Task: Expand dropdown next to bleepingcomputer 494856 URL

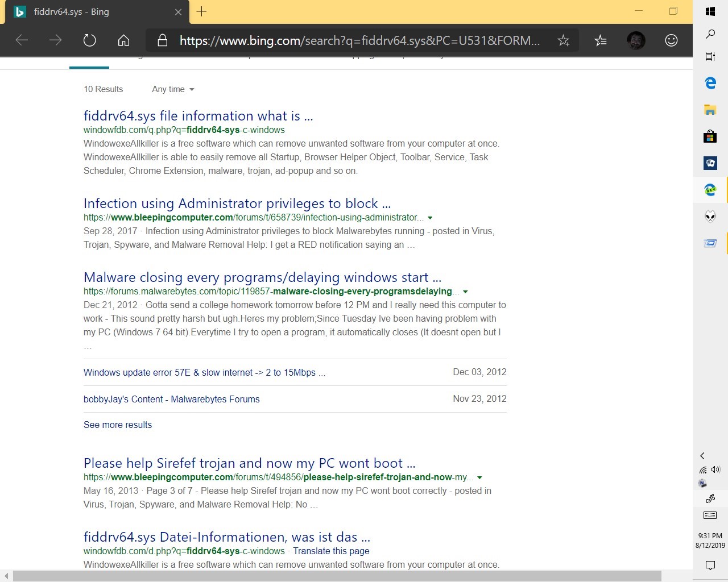Action: (479, 477)
